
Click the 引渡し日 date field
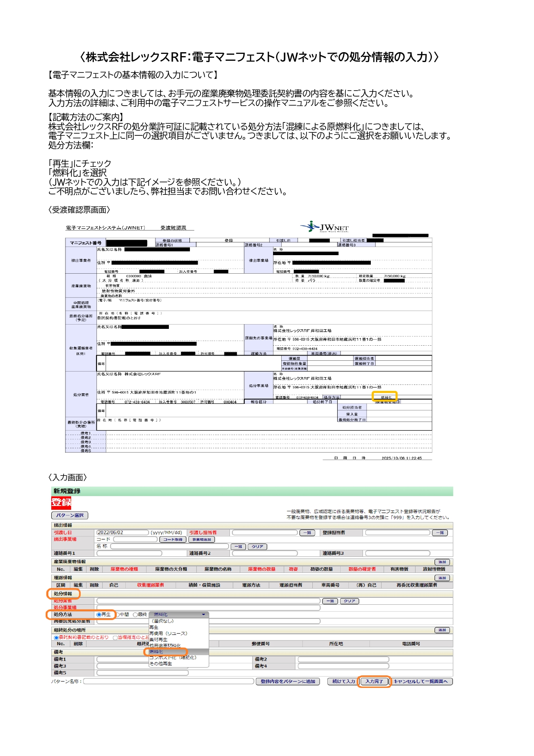coord(122,533)
